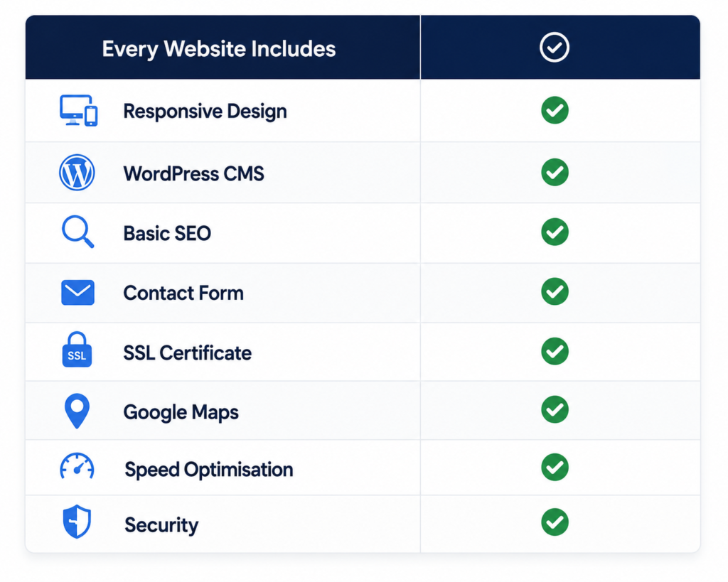728x582 pixels.
Task: Click the green check for Speed Optimisation
Action: click(x=555, y=467)
